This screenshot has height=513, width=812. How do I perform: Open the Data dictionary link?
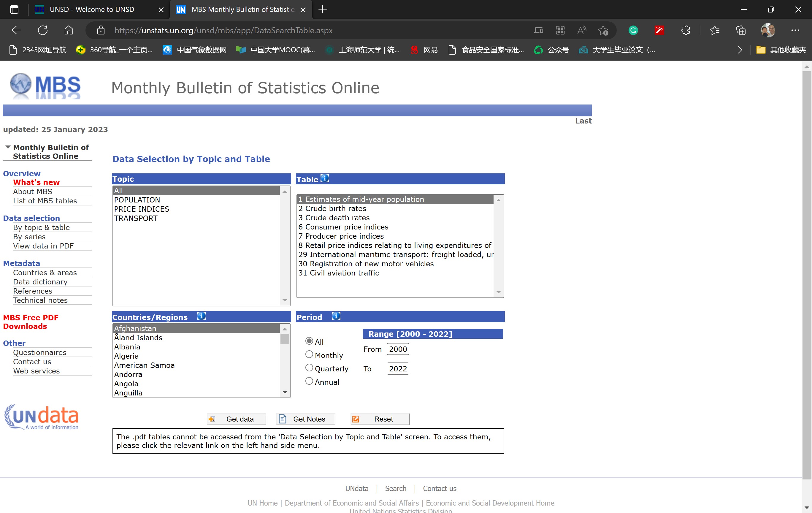pyautogui.click(x=40, y=282)
